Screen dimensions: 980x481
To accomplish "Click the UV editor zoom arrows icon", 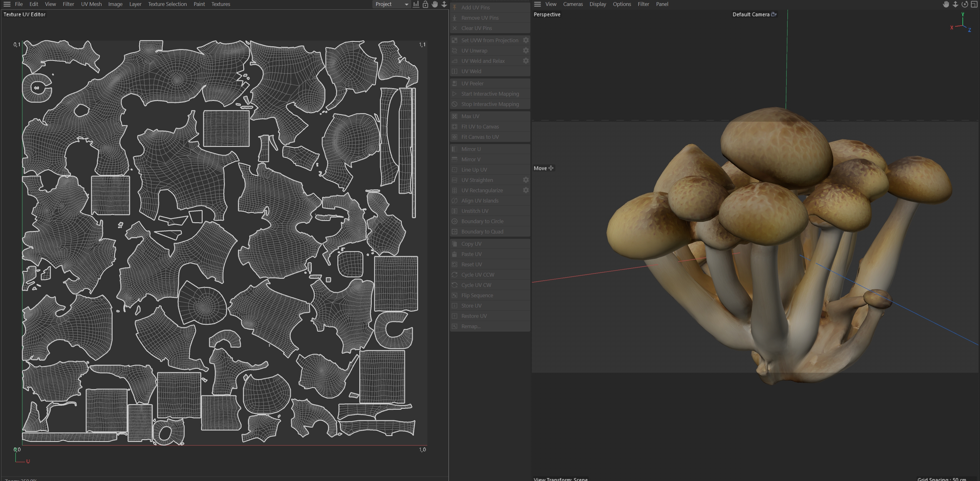I will [444, 4].
